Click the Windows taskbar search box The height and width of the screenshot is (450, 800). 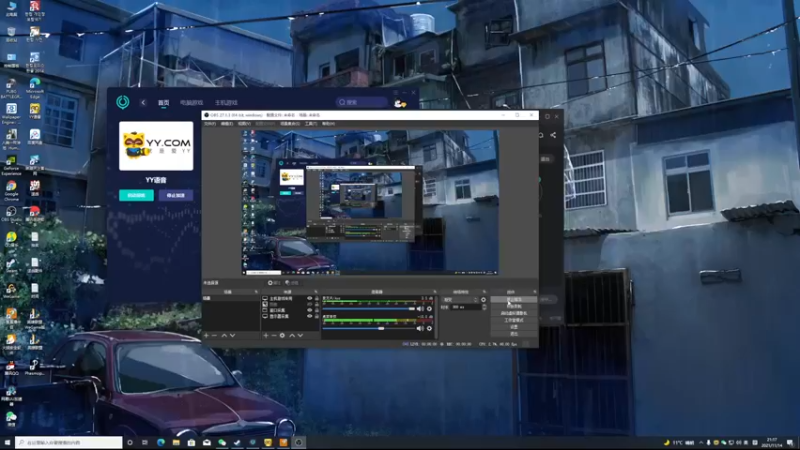click(69, 442)
